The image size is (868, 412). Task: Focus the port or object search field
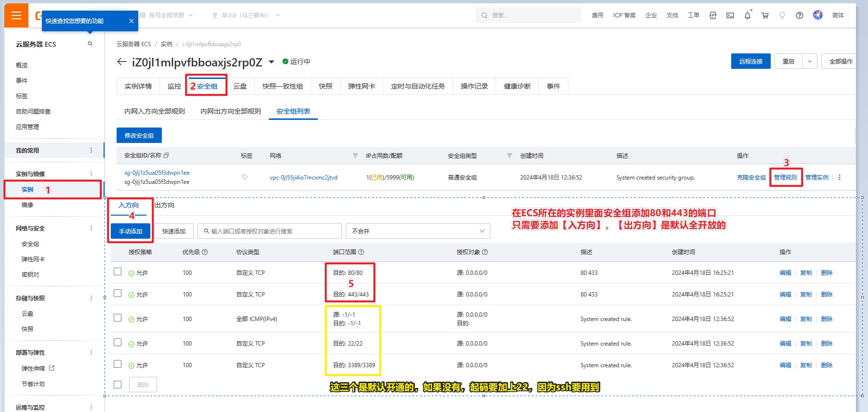point(270,231)
